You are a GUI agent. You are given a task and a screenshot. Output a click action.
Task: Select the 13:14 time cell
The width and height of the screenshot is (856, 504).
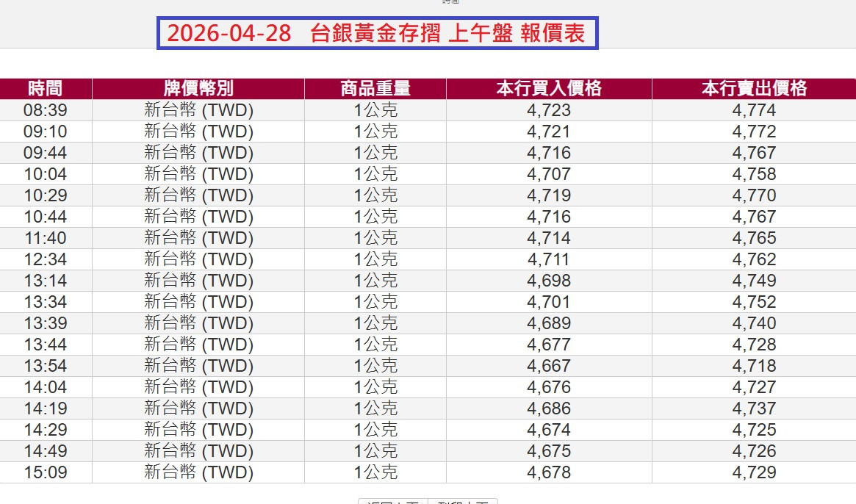pyautogui.click(x=46, y=281)
